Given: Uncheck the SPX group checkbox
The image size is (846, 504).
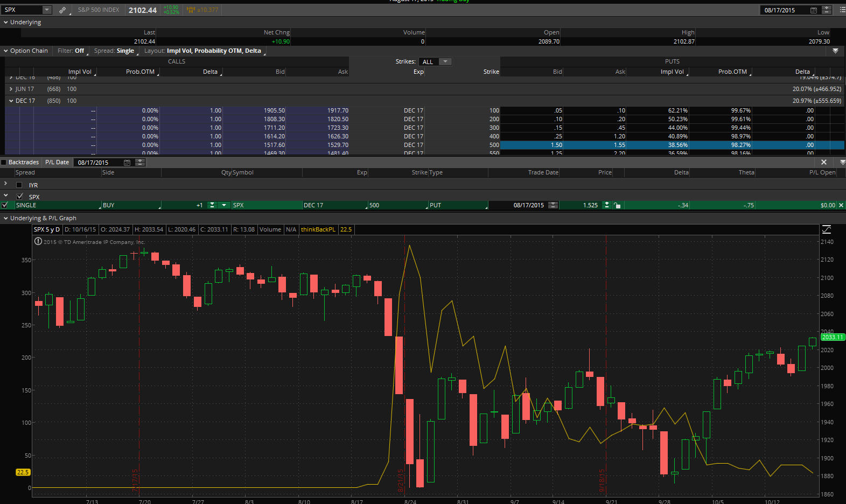Looking at the screenshot, I should [20, 197].
